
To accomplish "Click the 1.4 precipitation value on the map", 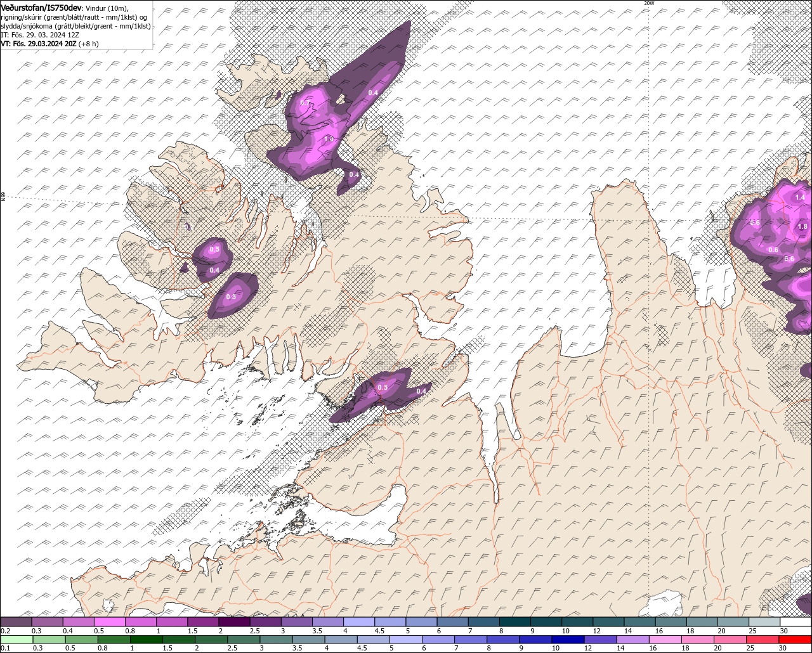I will click(799, 198).
